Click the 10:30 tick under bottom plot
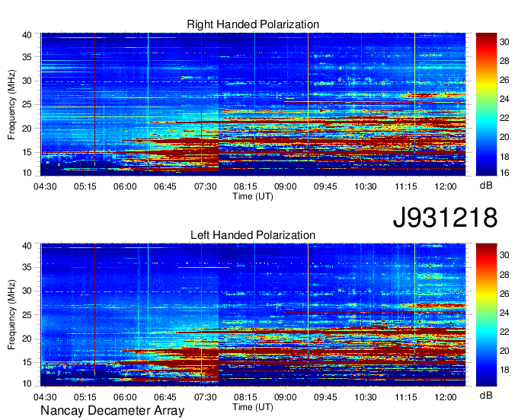Viewport: 518px width, 420px height. (x=366, y=397)
